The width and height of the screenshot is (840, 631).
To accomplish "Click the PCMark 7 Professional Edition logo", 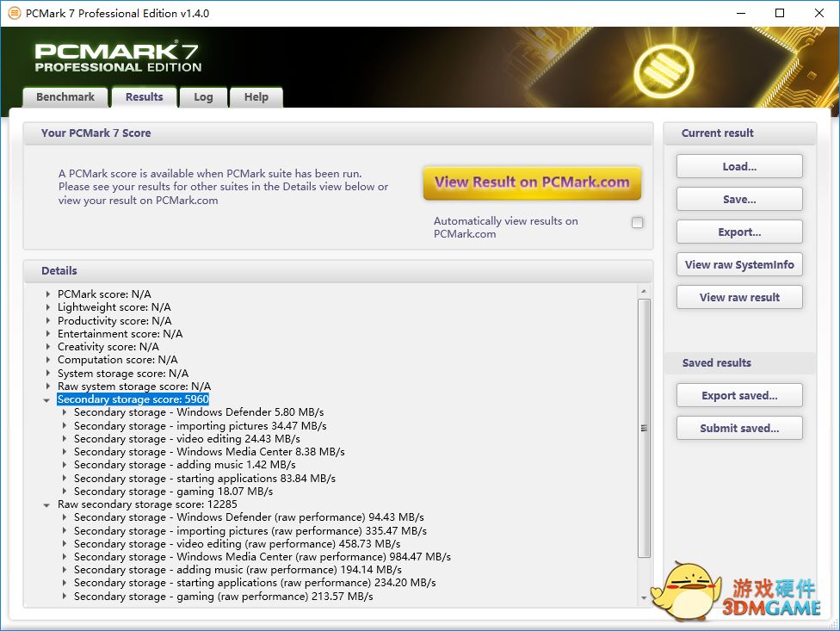I will 118,56.
